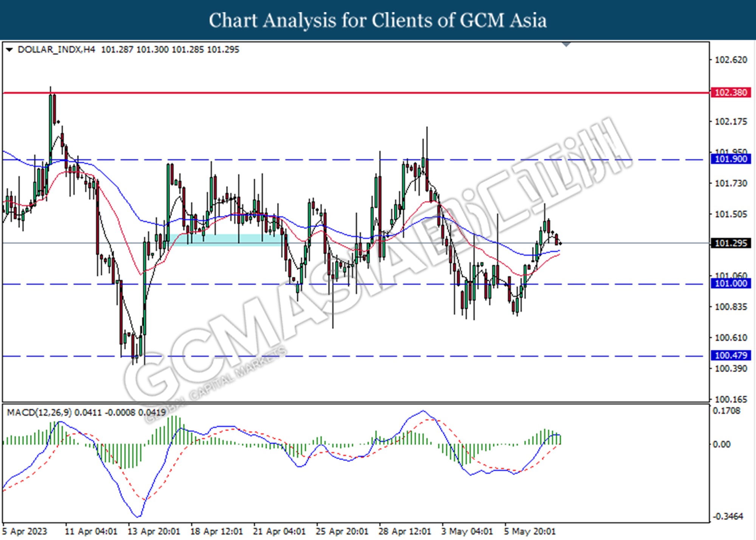Click the cyan highlighted support zone rectangle

coord(226,240)
